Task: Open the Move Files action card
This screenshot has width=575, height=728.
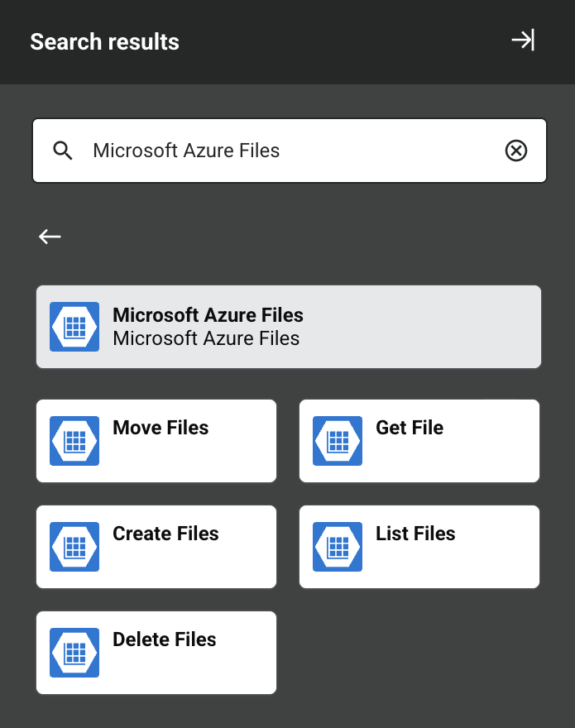Action: tap(156, 440)
